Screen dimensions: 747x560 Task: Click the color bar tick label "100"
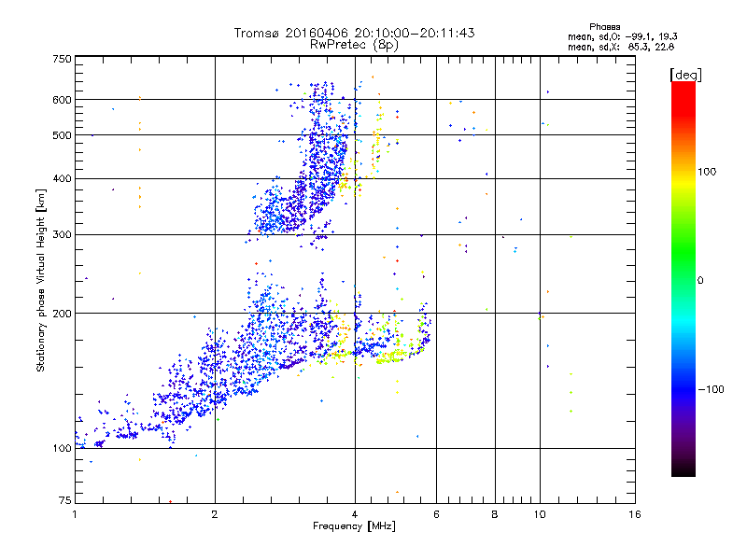pos(707,172)
